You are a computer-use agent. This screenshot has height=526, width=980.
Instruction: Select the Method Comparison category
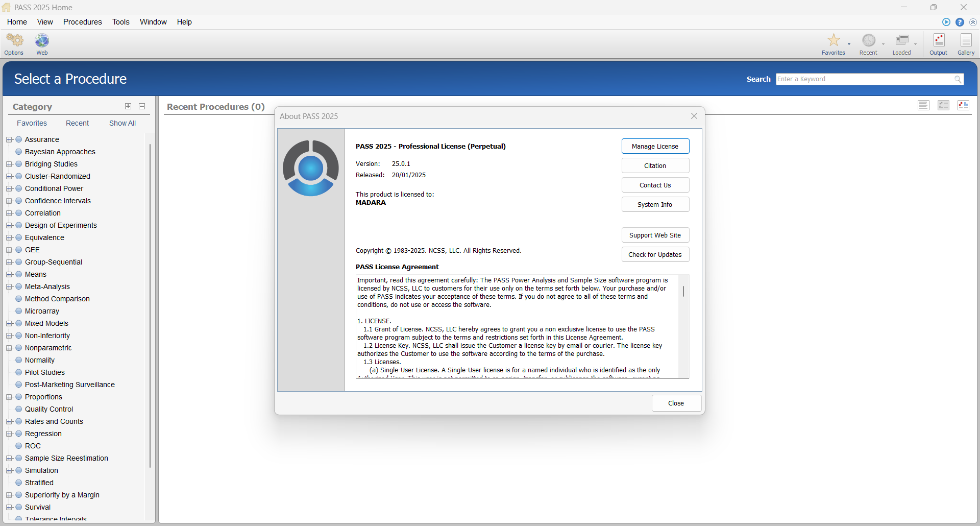pyautogui.click(x=57, y=299)
